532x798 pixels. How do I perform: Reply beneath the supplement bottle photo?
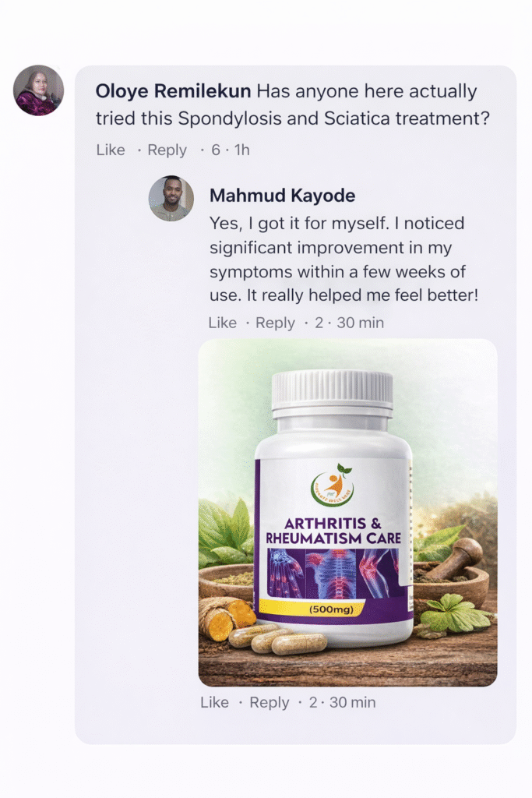coord(269,702)
